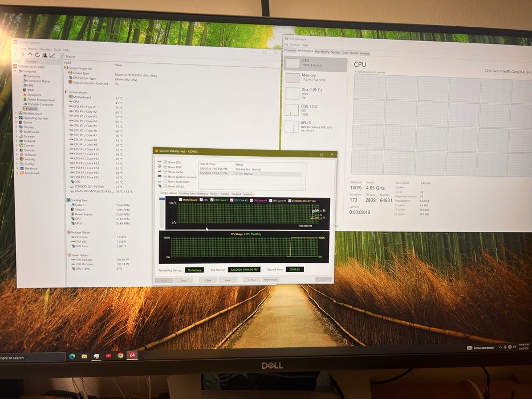
Task: Click the graph icon in AIDA64 toolbar
Action: [52, 55]
